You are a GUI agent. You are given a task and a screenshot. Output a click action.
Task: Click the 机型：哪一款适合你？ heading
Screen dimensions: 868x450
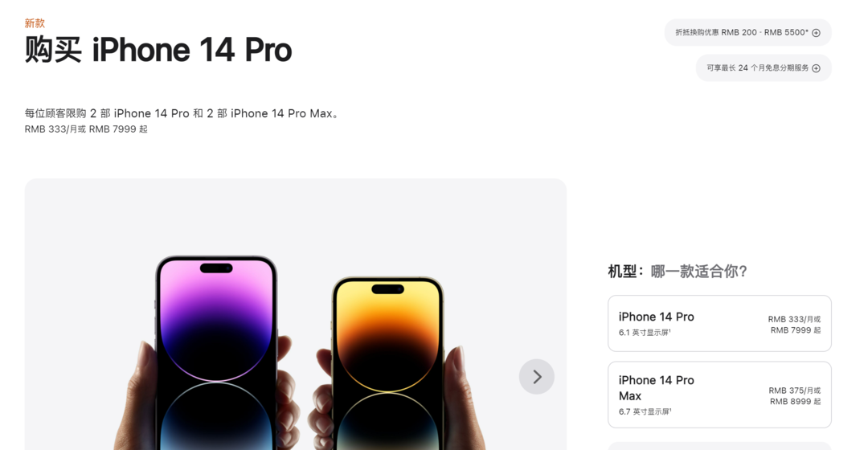(678, 272)
